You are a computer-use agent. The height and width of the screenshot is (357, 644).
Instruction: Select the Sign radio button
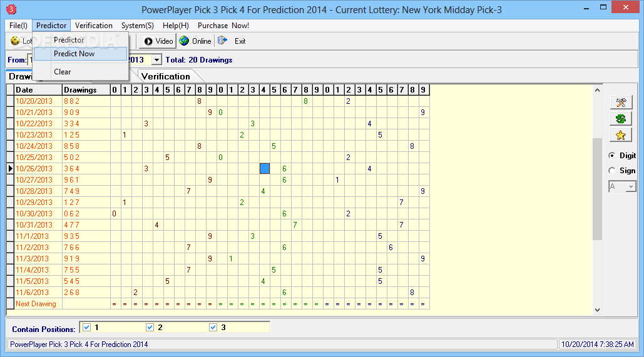pyautogui.click(x=612, y=170)
